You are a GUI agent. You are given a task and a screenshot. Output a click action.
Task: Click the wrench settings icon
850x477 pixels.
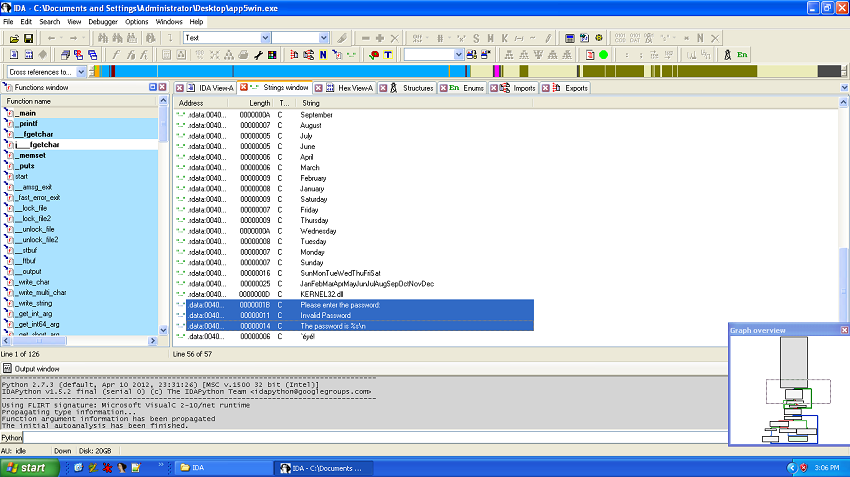(258, 55)
